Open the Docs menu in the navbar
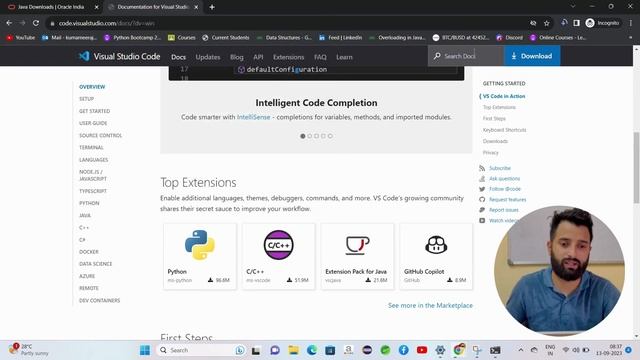Screen dimensions: 640x360 coord(178,57)
